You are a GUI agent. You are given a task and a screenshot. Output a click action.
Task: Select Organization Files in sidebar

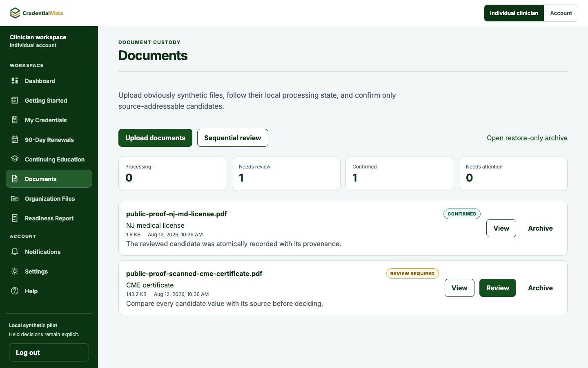49,198
